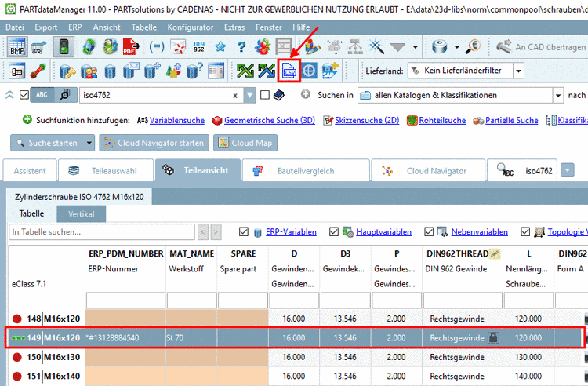The height and width of the screenshot is (386, 588).
Task: Open the Lieferland country filter dropdown
Action: tap(519, 71)
